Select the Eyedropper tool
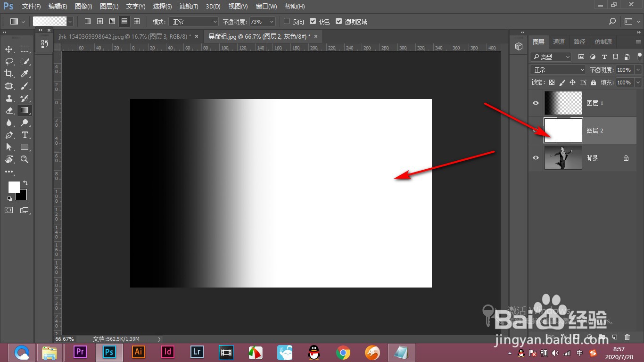Viewport: 644px width, 362px height. [x=25, y=74]
